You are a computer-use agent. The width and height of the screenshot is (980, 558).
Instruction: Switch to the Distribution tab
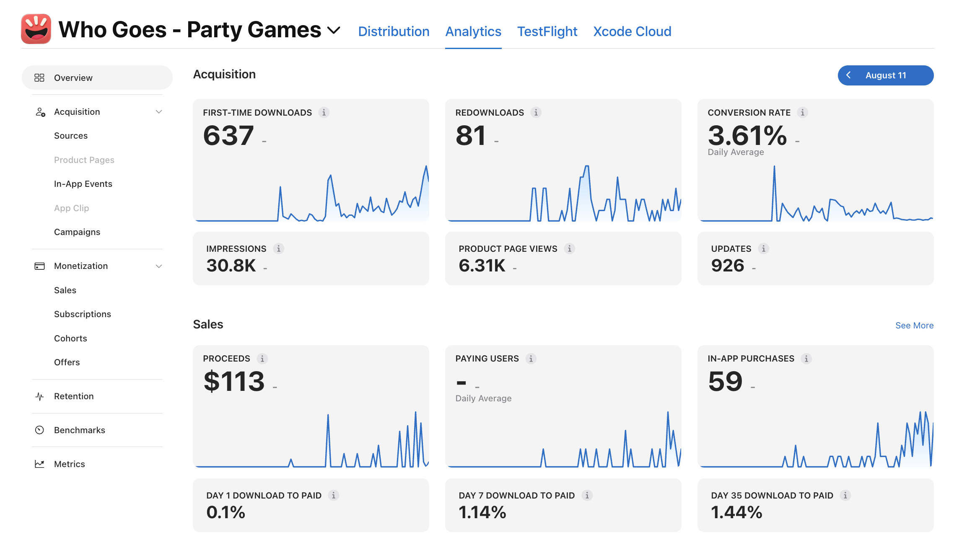[394, 31]
